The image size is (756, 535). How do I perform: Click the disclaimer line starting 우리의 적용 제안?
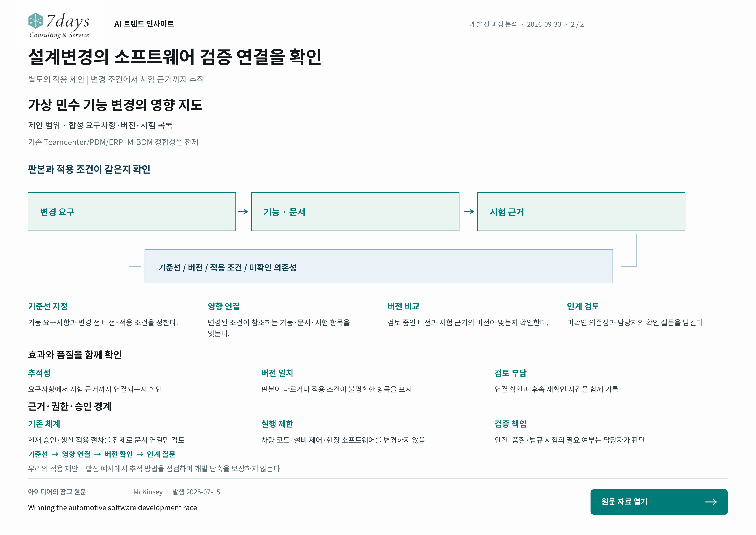pos(154,469)
